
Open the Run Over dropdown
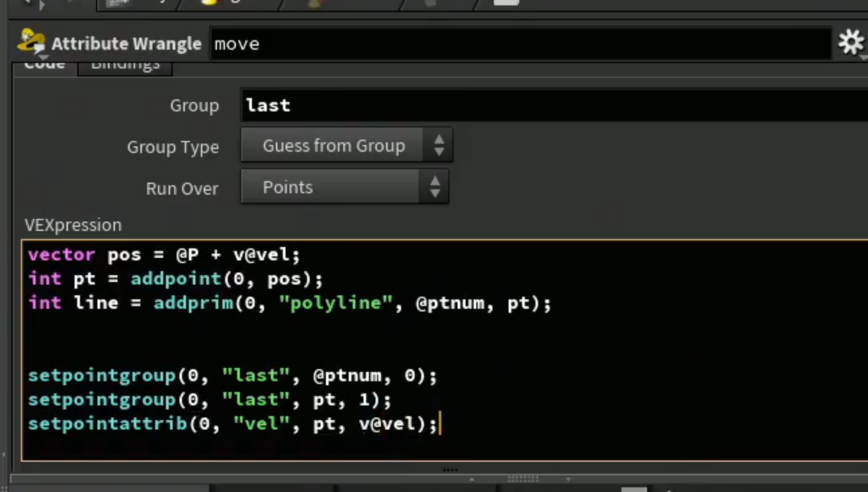click(345, 187)
